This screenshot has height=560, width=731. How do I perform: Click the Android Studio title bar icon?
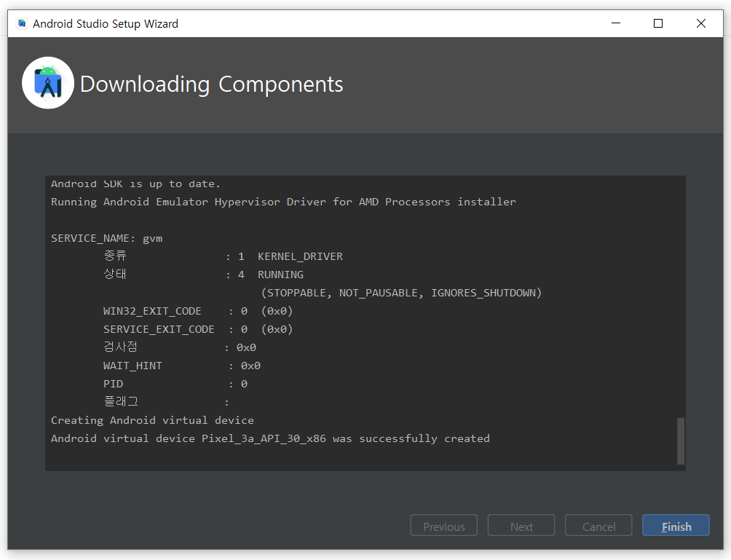coord(21,23)
